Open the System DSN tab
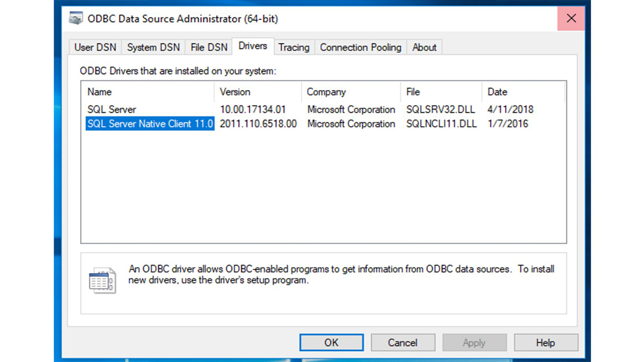 pos(153,47)
